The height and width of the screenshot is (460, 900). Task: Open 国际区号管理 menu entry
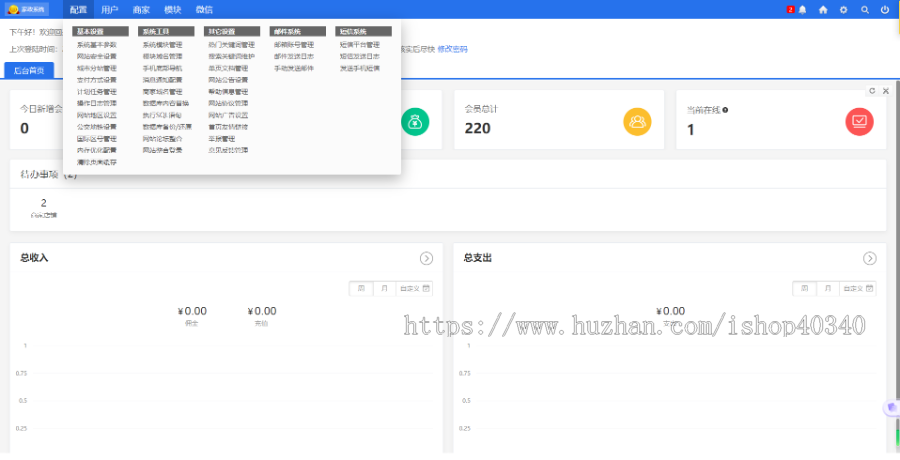pyautogui.click(x=97, y=138)
